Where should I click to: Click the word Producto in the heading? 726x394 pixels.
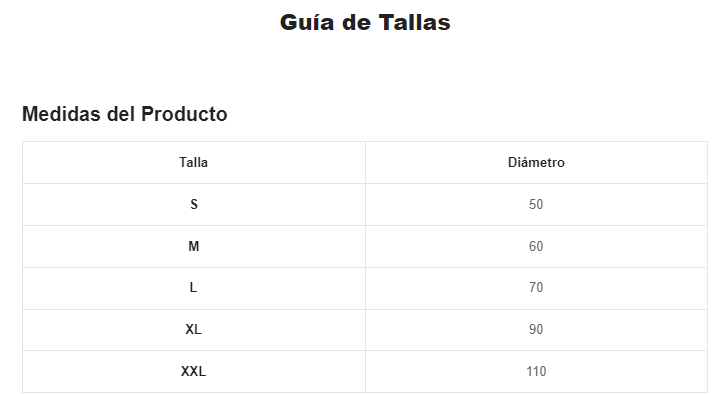point(184,114)
